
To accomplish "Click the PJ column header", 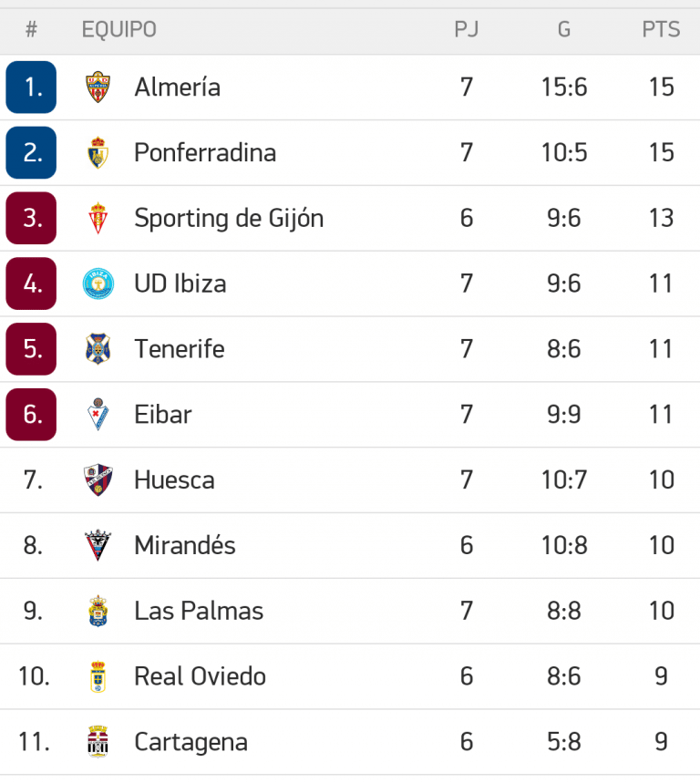I will pyautogui.click(x=467, y=30).
